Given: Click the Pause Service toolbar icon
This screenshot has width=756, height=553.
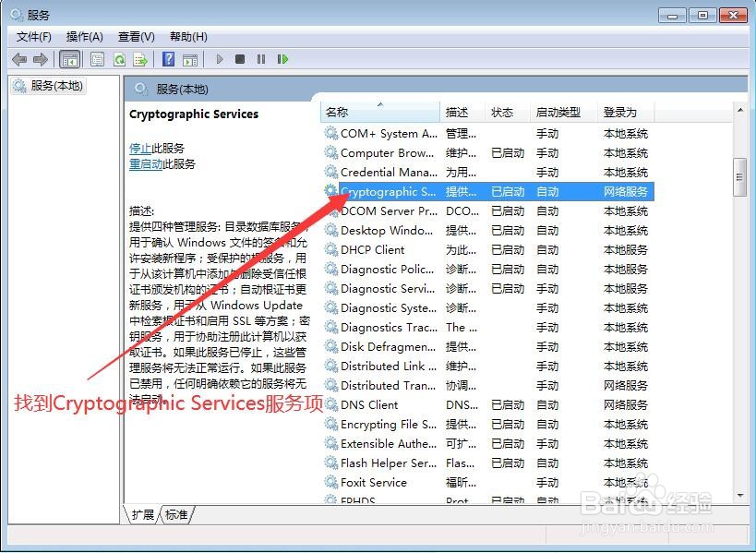Looking at the screenshot, I should pos(261,59).
